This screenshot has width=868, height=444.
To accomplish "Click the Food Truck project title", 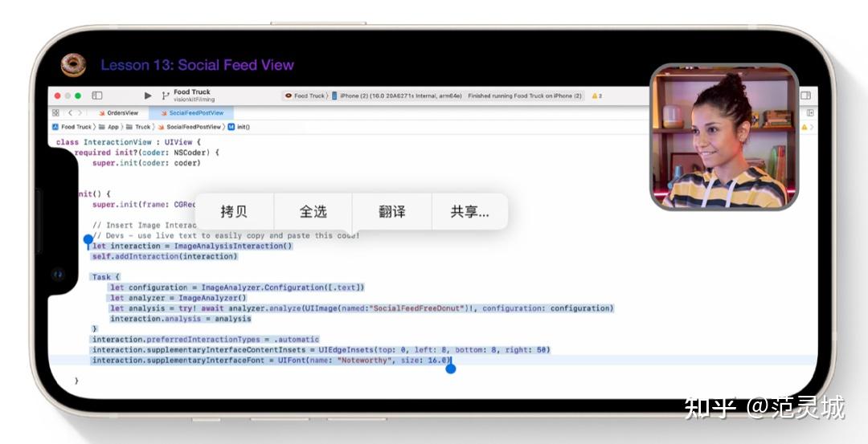I will pos(192,92).
